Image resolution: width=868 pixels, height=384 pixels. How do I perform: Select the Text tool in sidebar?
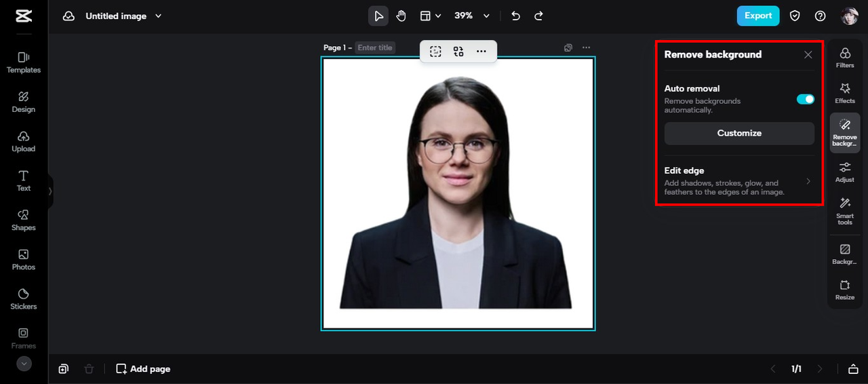(x=24, y=180)
